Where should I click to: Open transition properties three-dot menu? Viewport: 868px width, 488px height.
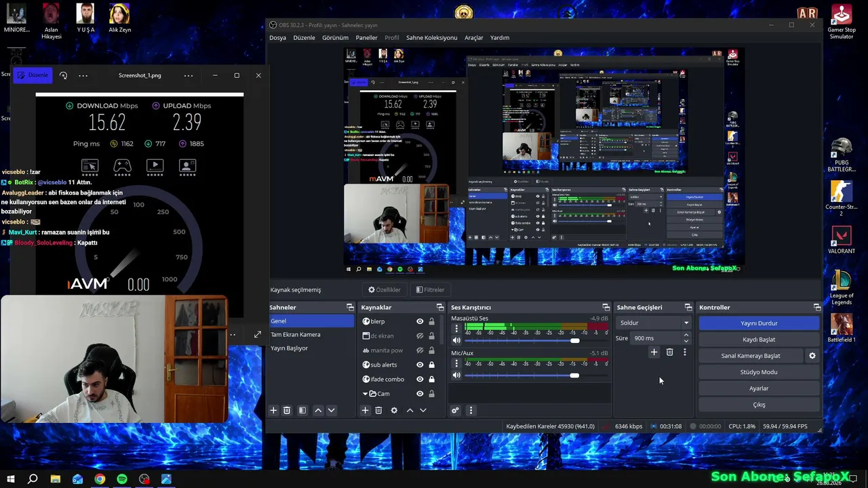click(x=685, y=352)
